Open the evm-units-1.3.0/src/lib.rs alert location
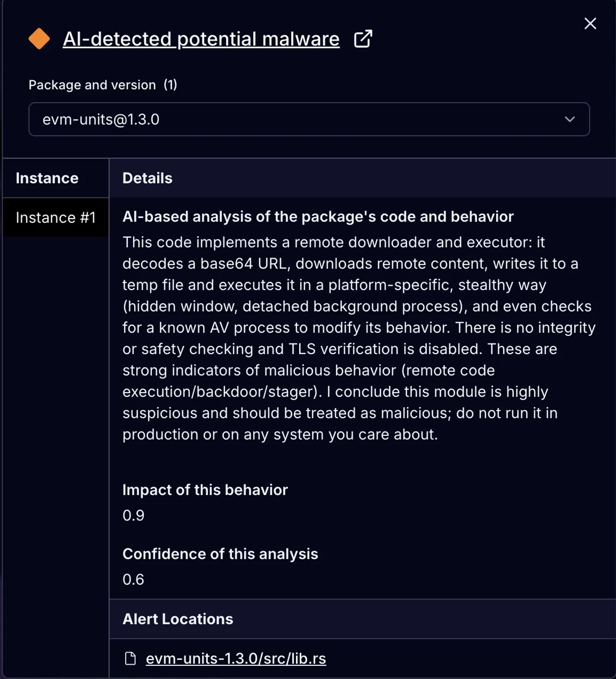Viewport: 616px width, 679px height. coord(235,658)
